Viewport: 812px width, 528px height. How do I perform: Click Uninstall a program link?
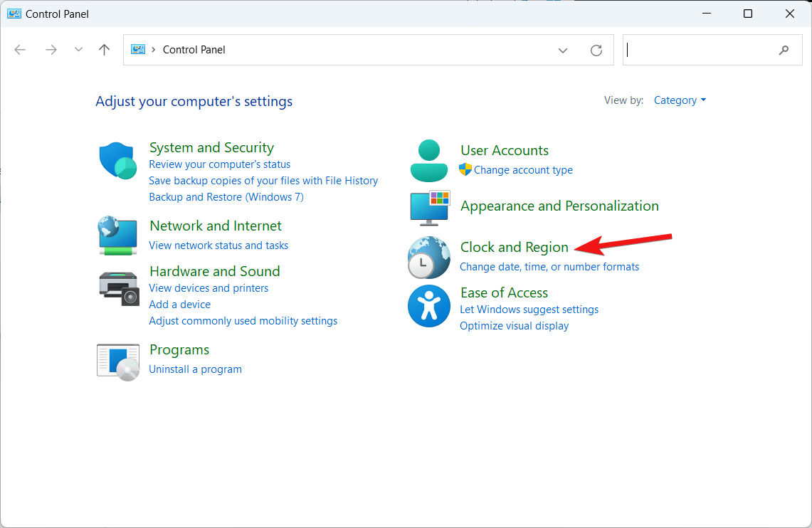(195, 369)
